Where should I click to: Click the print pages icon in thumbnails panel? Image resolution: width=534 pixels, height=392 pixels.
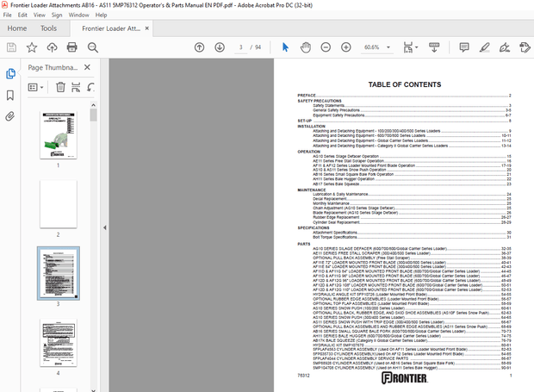click(76, 87)
